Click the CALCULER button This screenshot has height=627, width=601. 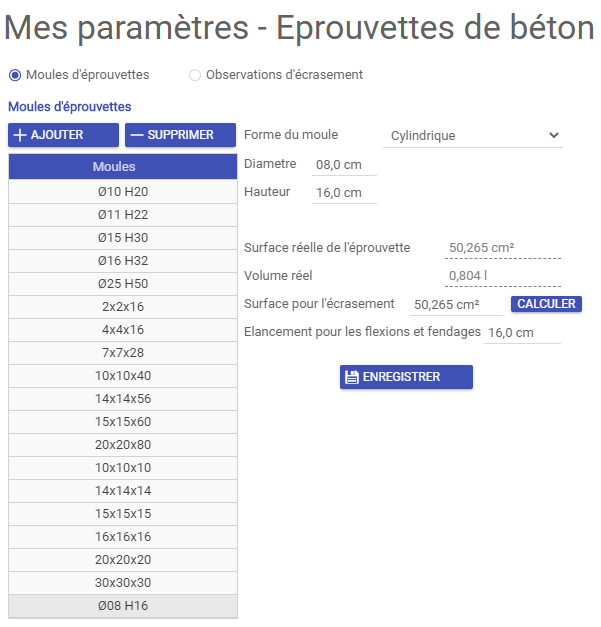546,304
